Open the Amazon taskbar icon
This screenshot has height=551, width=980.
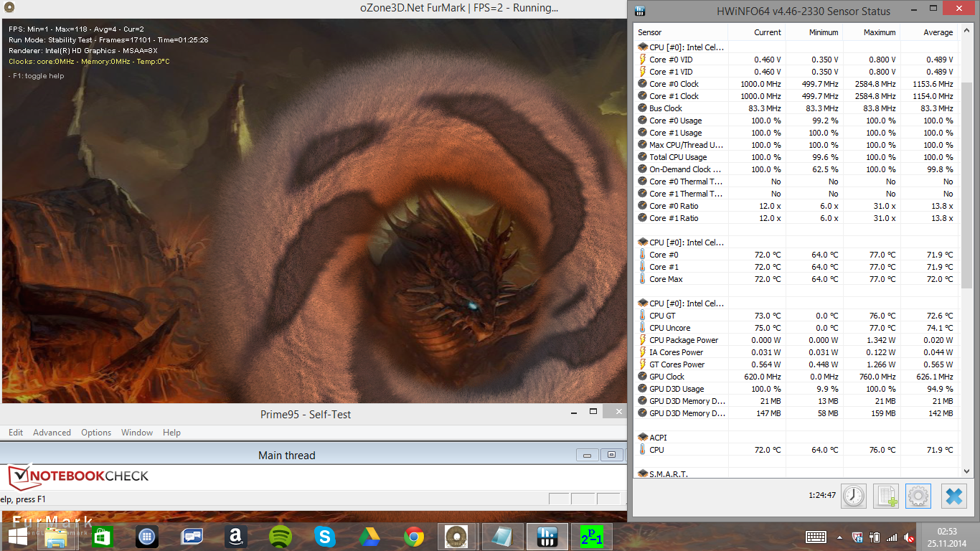click(x=235, y=537)
